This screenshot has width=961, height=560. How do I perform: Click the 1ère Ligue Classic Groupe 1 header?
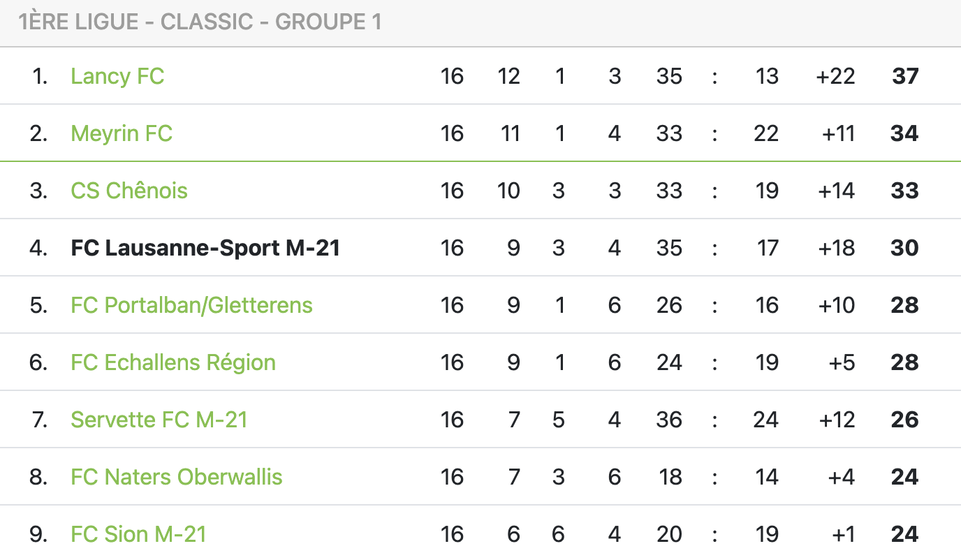pyautogui.click(x=200, y=22)
